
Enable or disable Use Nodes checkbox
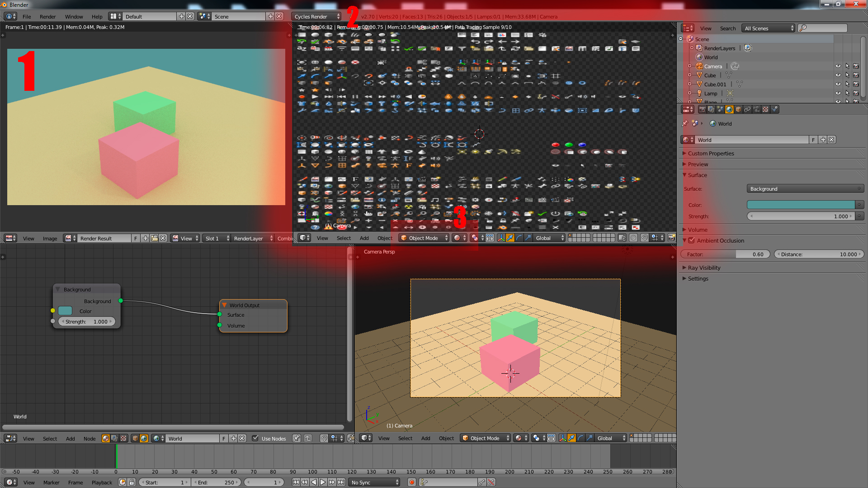click(255, 438)
